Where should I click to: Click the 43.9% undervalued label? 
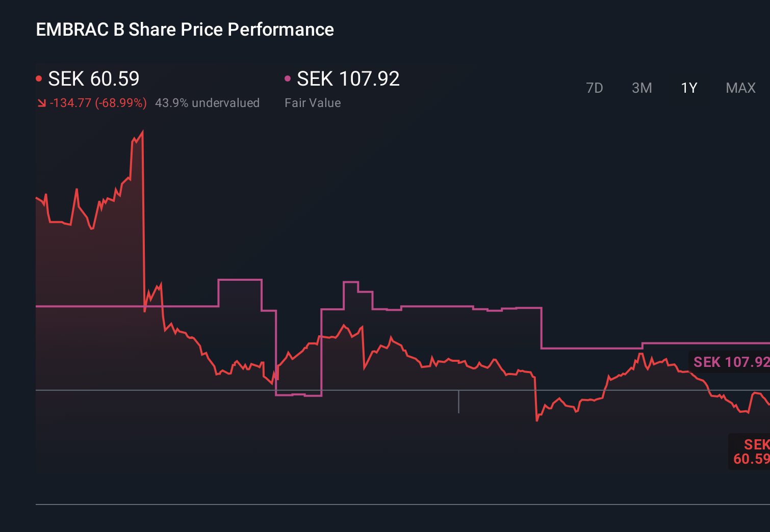tap(208, 102)
